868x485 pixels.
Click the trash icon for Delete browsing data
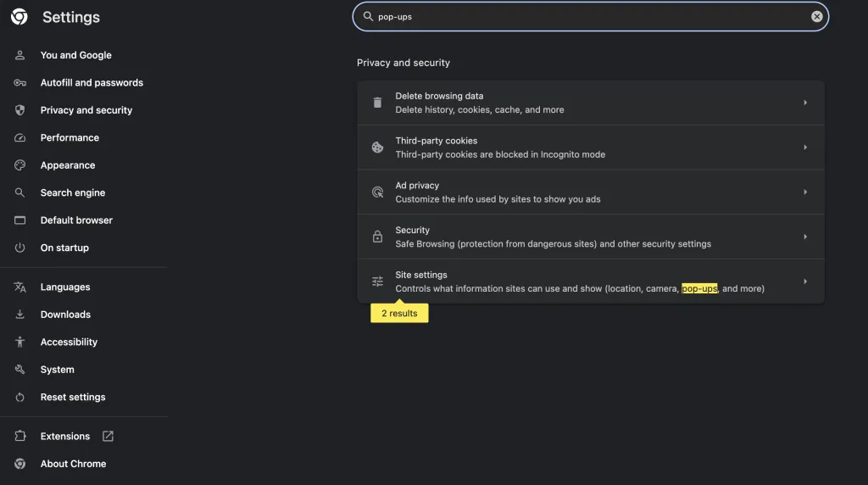click(377, 103)
